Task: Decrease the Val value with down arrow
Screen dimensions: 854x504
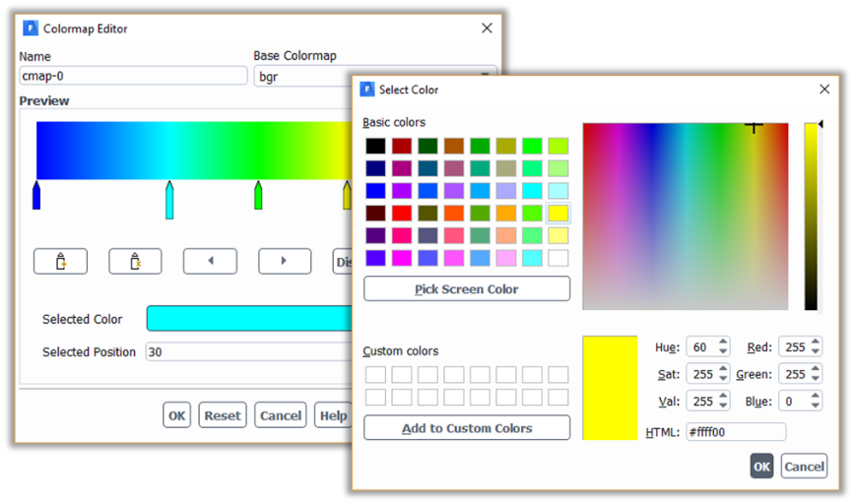Action: pos(723,406)
